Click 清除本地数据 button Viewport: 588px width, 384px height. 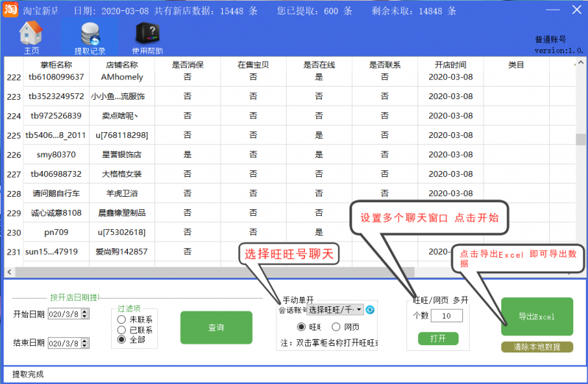pos(537,347)
